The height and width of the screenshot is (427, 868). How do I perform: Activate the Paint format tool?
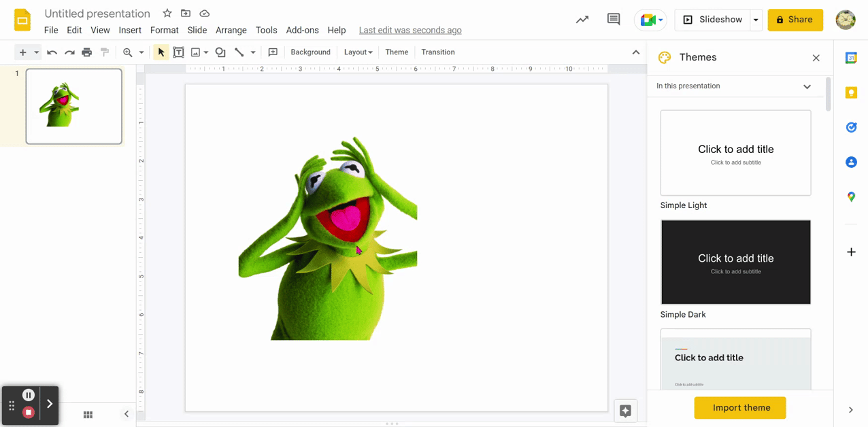tap(104, 52)
